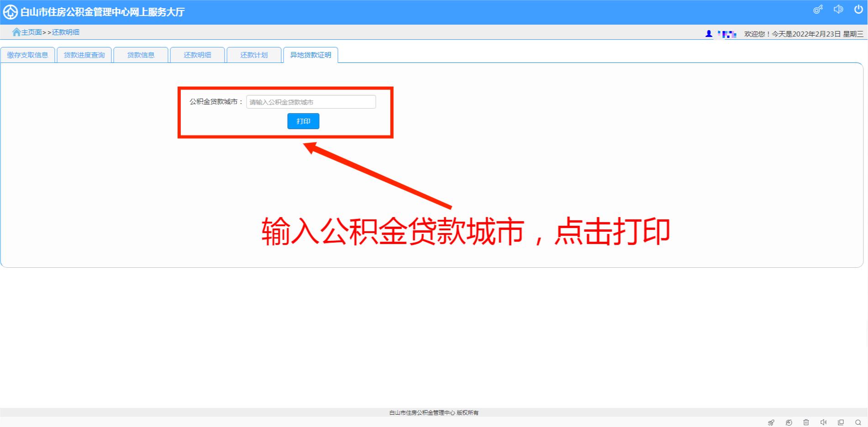Open the 还款计划 tab
Image resolution: width=868 pixels, height=427 pixels.
pyautogui.click(x=254, y=55)
